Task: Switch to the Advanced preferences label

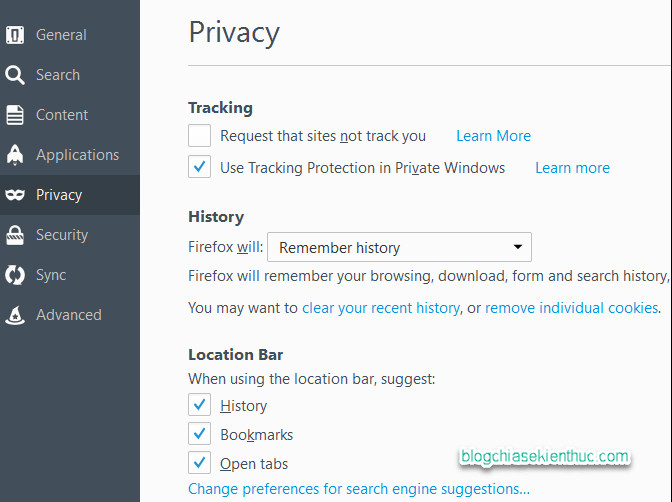Action: point(69,315)
